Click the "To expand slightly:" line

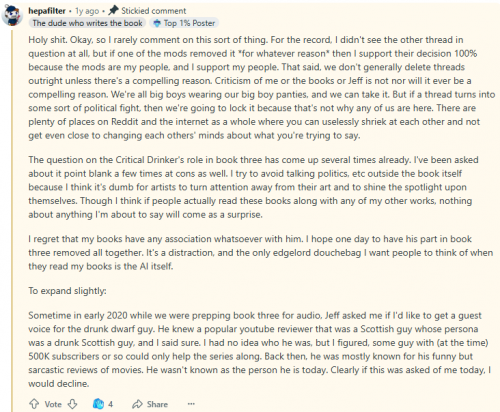click(x=67, y=291)
